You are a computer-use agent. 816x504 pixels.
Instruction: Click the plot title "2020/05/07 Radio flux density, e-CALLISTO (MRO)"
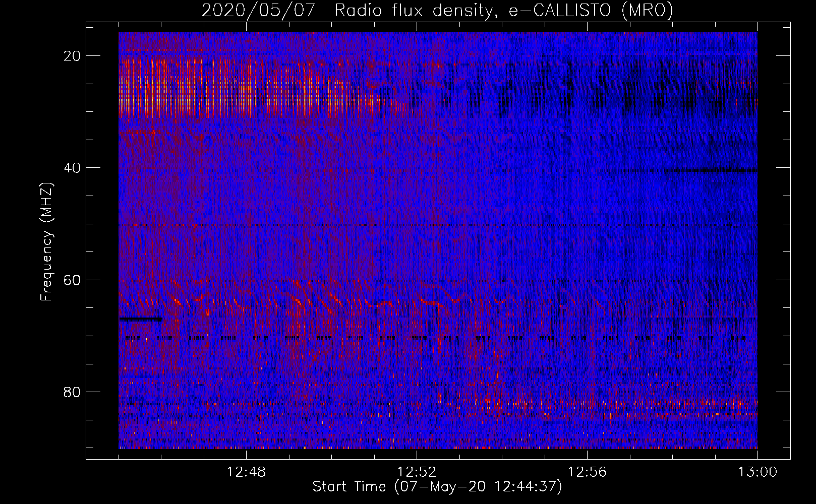click(437, 10)
